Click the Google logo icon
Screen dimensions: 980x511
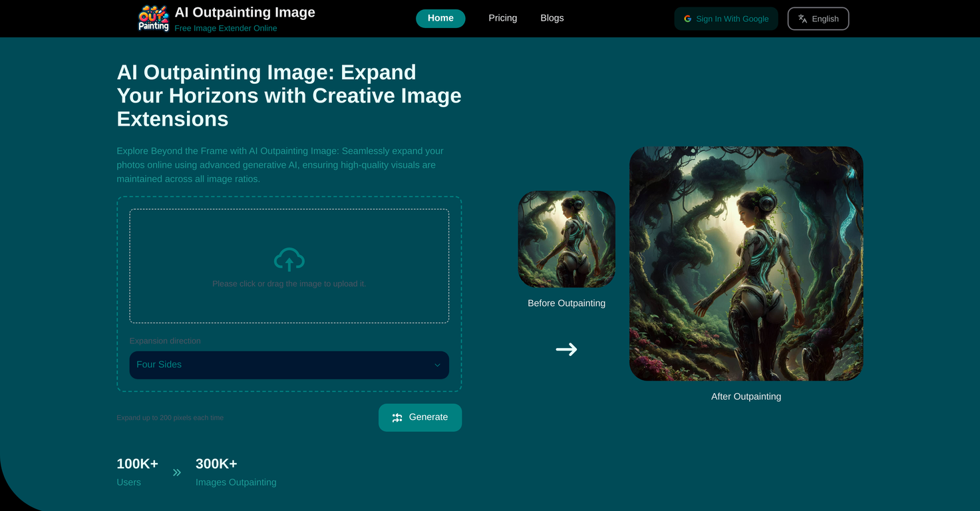tap(687, 19)
